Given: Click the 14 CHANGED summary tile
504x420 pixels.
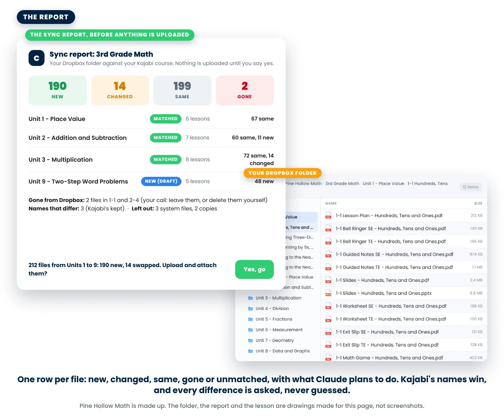Looking at the screenshot, I should 120,90.
